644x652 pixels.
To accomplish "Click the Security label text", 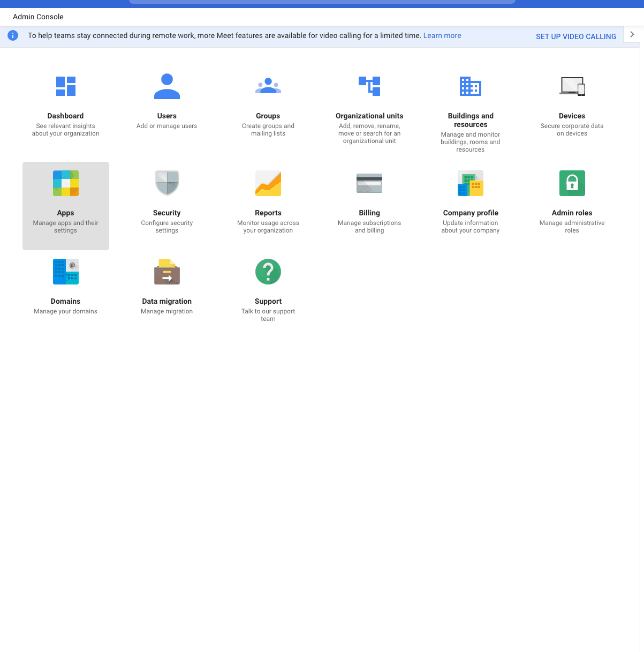I will [167, 213].
